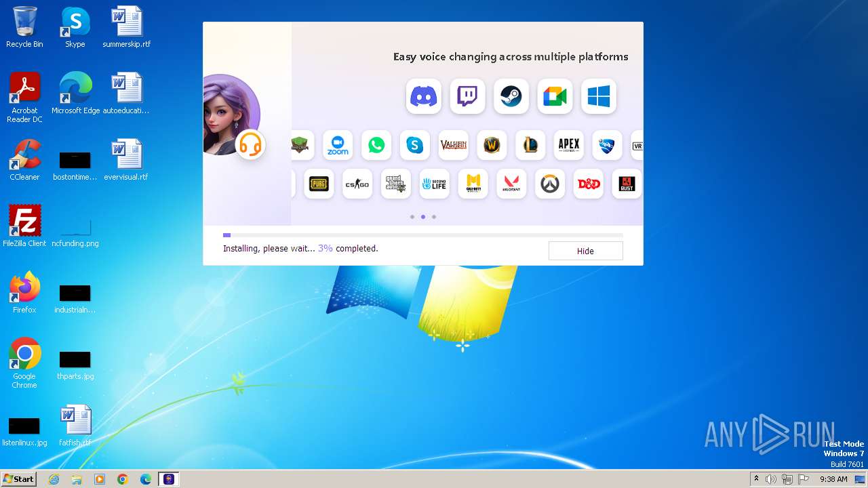Click the orange headset badge icon
This screenshot has height=488, width=868.
pyautogui.click(x=250, y=144)
